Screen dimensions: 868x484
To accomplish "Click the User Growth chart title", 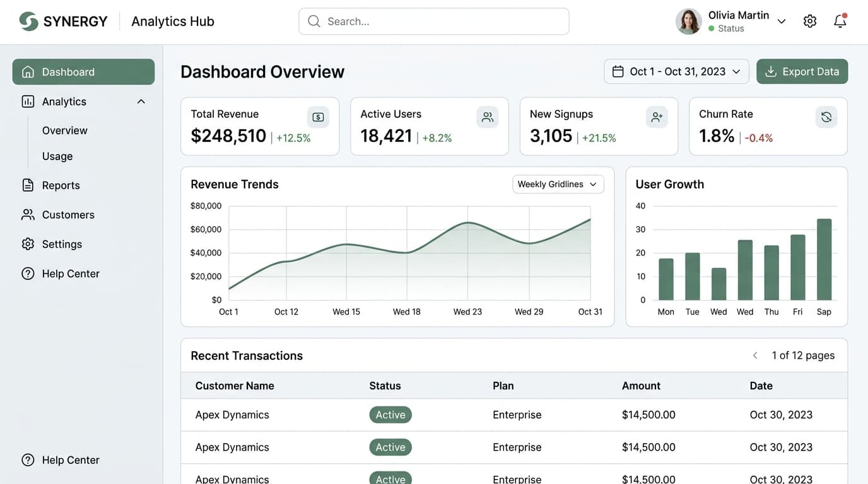I will point(670,185).
